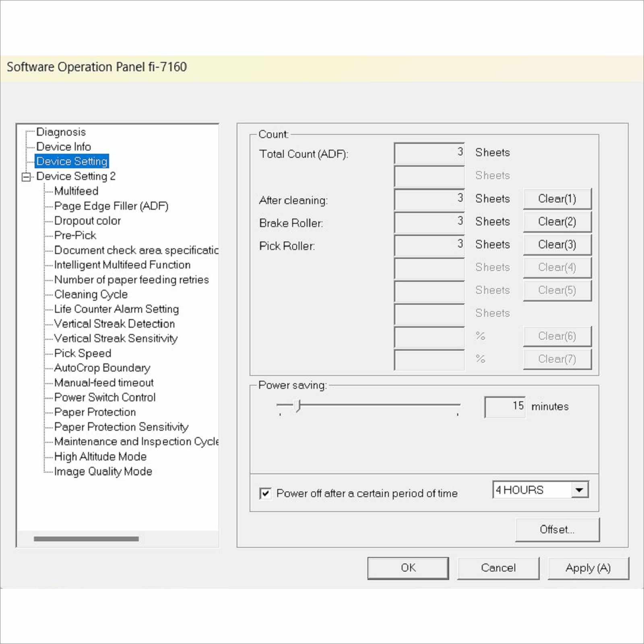Image resolution: width=644 pixels, height=644 pixels.
Task: Open Number of paper feeding retries
Action: tap(131, 279)
